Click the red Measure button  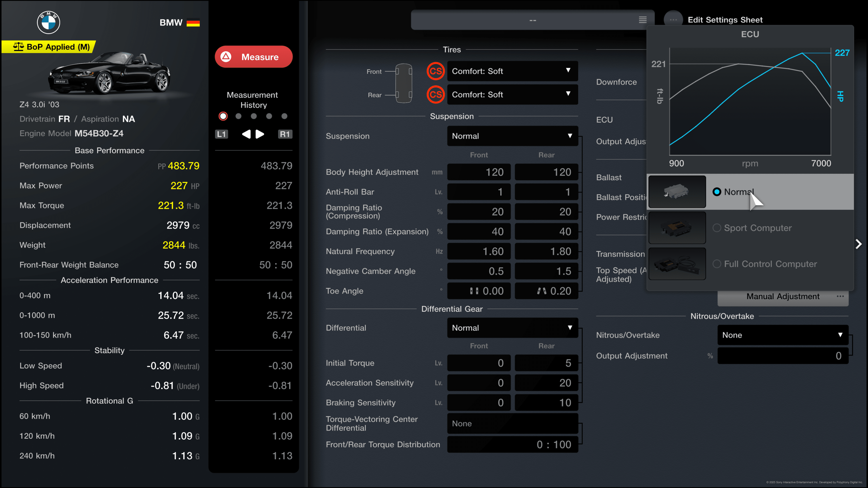point(253,56)
